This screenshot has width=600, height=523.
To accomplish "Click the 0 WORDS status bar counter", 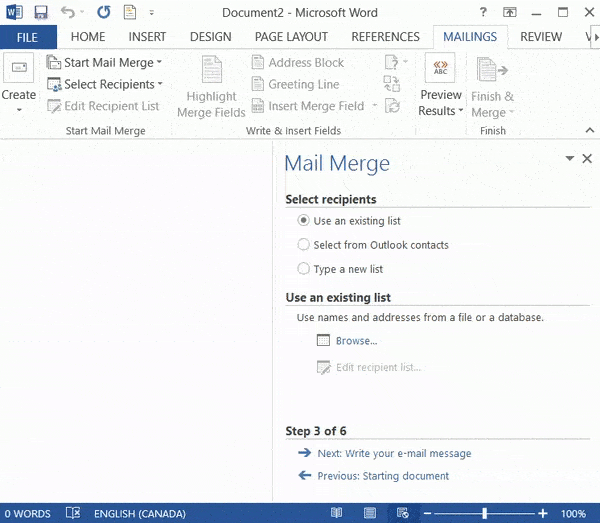I will [28, 513].
